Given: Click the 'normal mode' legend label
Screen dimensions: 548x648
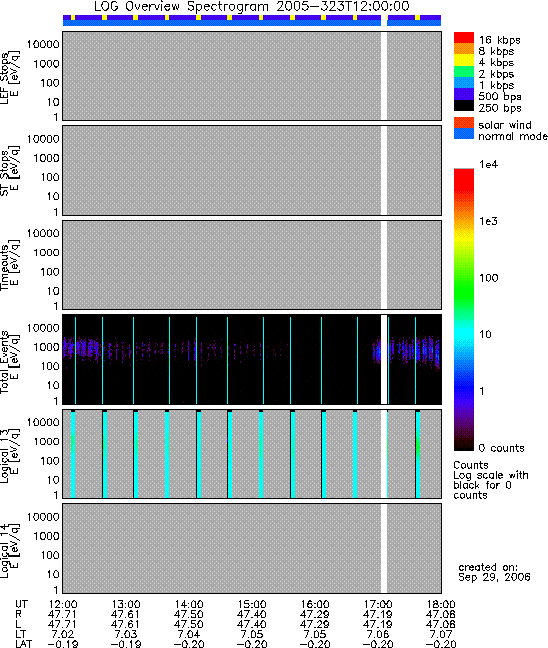Looking at the screenshot, I should (x=513, y=136).
